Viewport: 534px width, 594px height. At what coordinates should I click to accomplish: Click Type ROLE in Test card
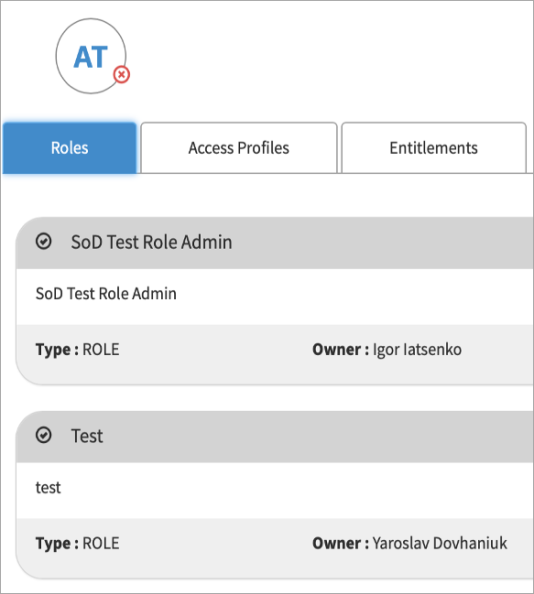click(x=78, y=543)
